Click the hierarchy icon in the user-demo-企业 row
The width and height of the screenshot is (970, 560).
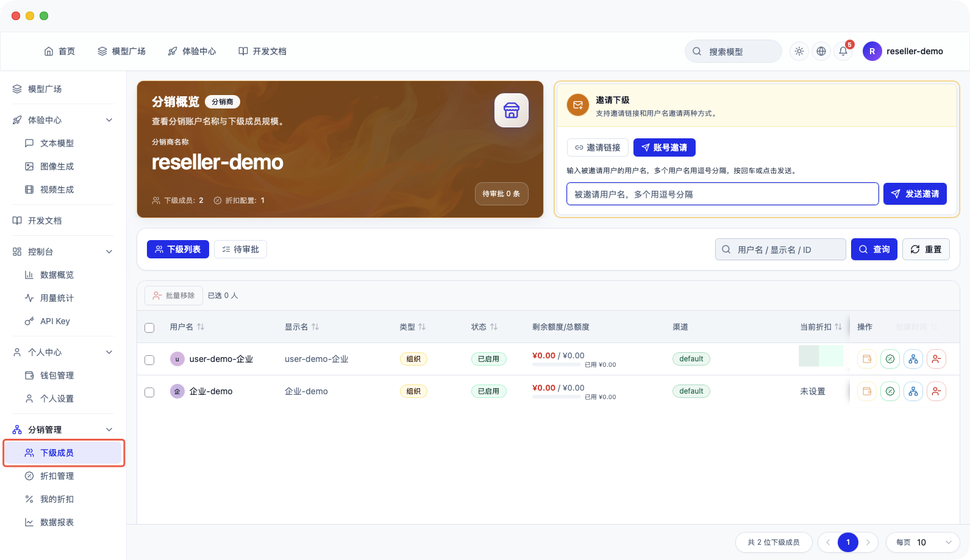tap(913, 359)
